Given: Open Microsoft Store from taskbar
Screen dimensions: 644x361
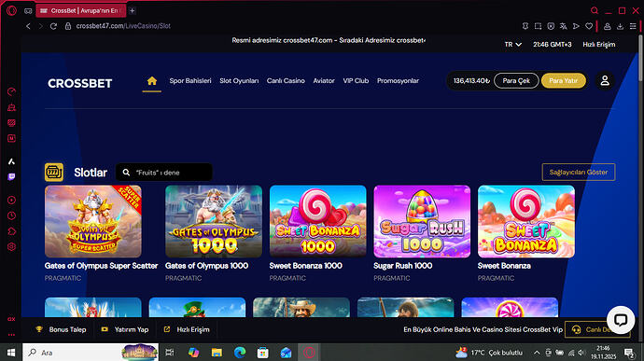Looking at the screenshot, I should pyautogui.click(x=263, y=353).
